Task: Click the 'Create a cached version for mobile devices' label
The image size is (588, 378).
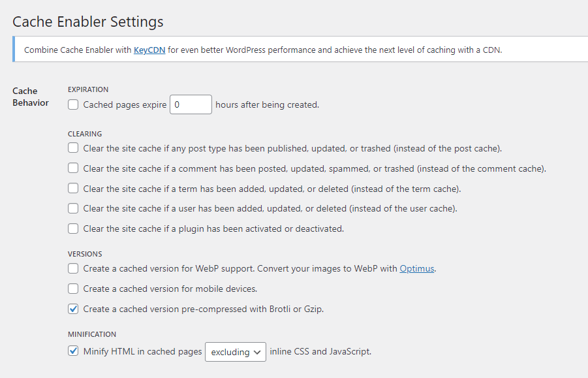Action: (170, 289)
